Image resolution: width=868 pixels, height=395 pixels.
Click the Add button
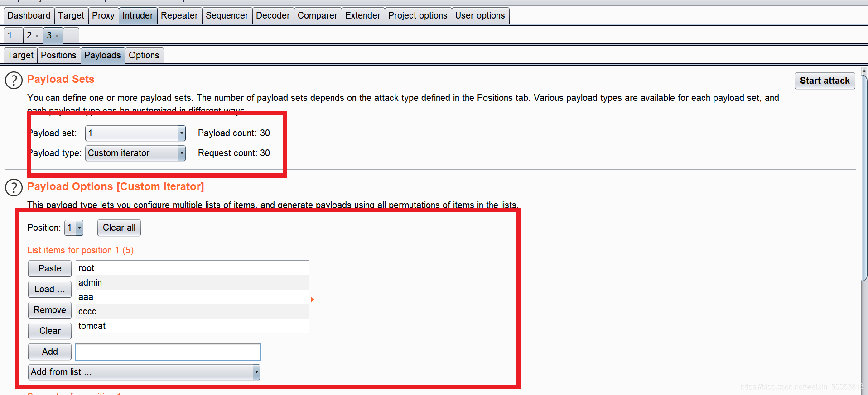(x=50, y=352)
